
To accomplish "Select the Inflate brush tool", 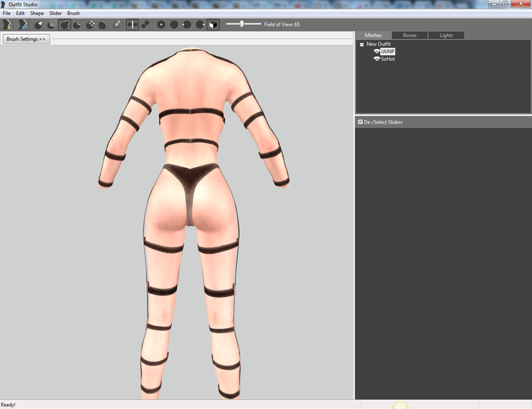I will (65, 24).
